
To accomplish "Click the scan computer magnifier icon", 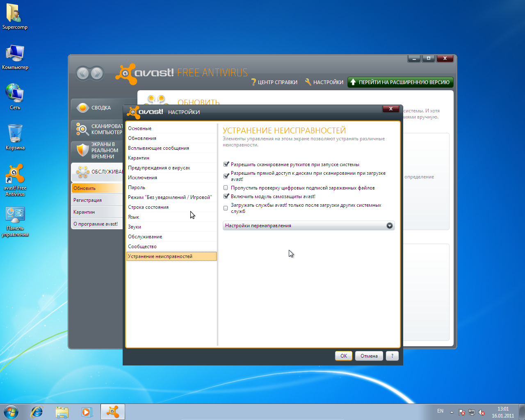I will click(82, 129).
